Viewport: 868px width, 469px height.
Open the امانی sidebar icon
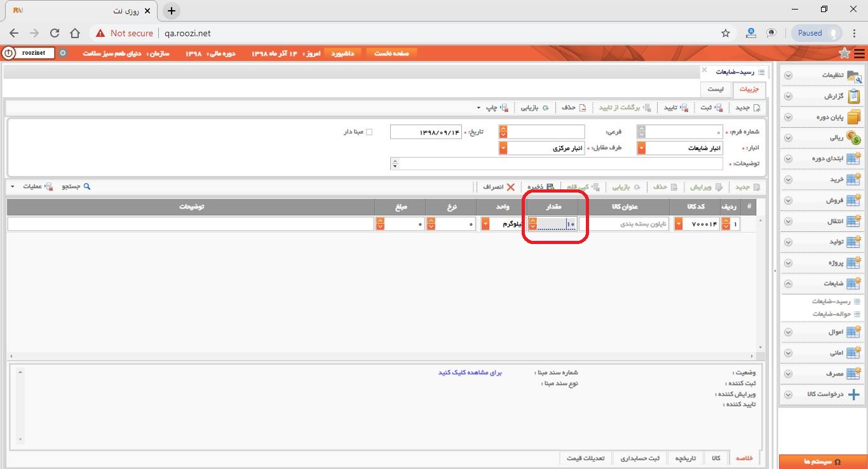[854, 353]
